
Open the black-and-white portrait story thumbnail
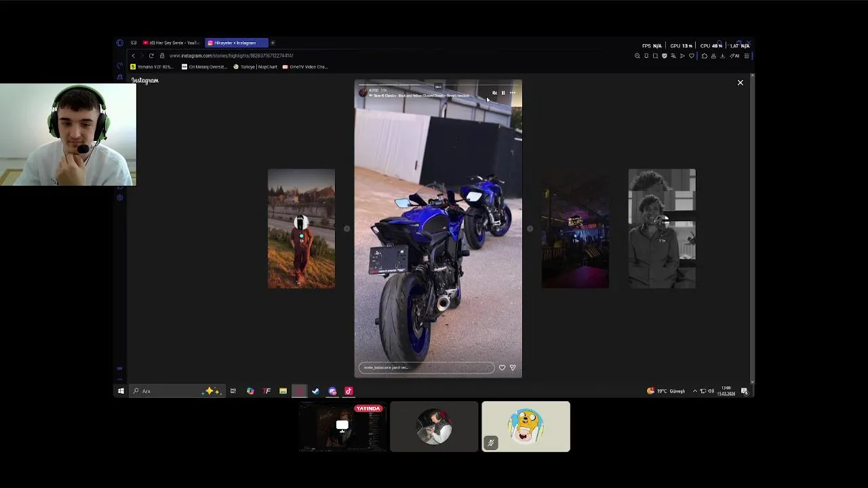pyautogui.click(x=662, y=228)
